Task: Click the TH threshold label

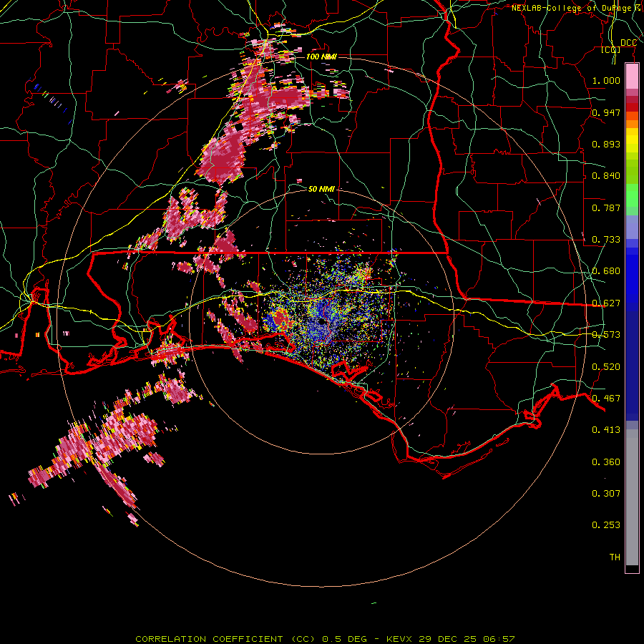Action: pos(615,557)
